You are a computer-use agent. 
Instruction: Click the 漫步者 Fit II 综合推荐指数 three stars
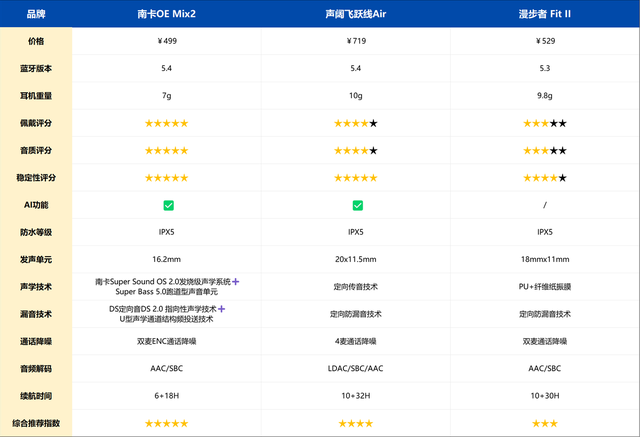click(545, 423)
